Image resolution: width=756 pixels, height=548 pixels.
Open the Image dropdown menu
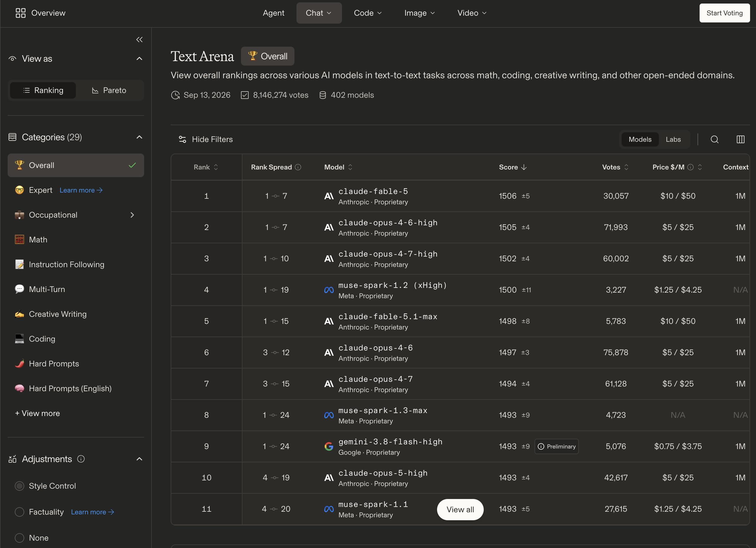pos(419,13)
